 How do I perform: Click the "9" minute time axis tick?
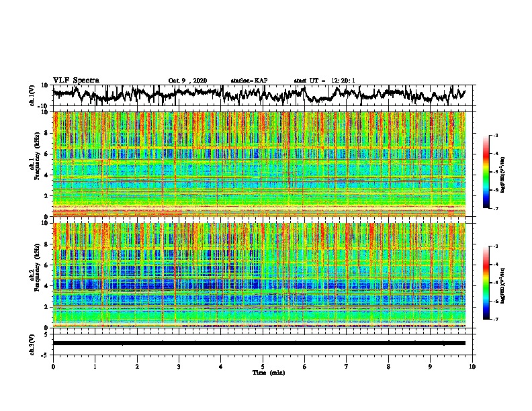pos(430,367)
